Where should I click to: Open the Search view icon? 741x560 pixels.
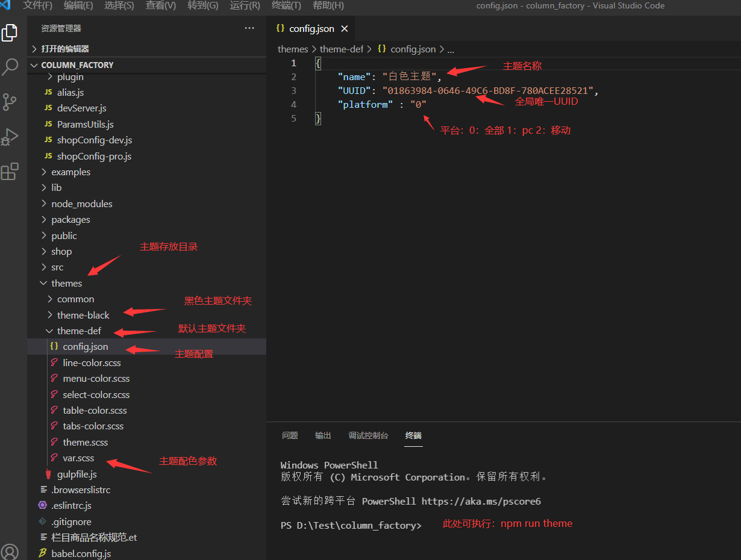click(10, 67)
